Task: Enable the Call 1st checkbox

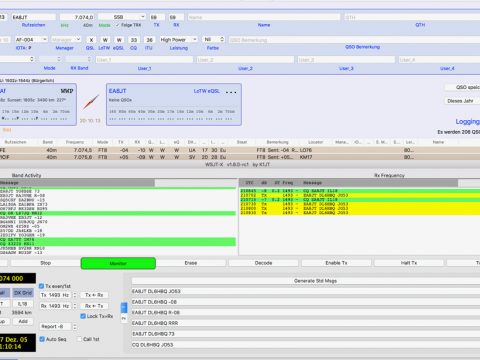Action: pos(79,339)
